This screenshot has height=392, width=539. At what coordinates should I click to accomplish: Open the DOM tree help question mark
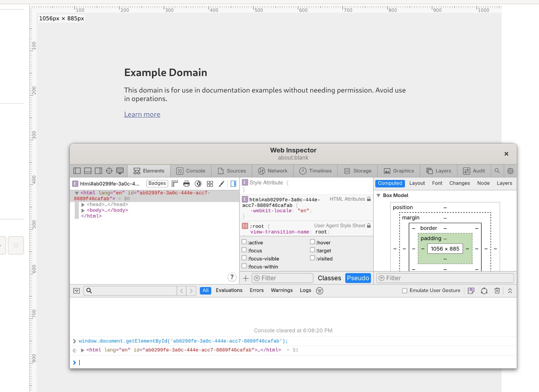[x=232, y=277]
